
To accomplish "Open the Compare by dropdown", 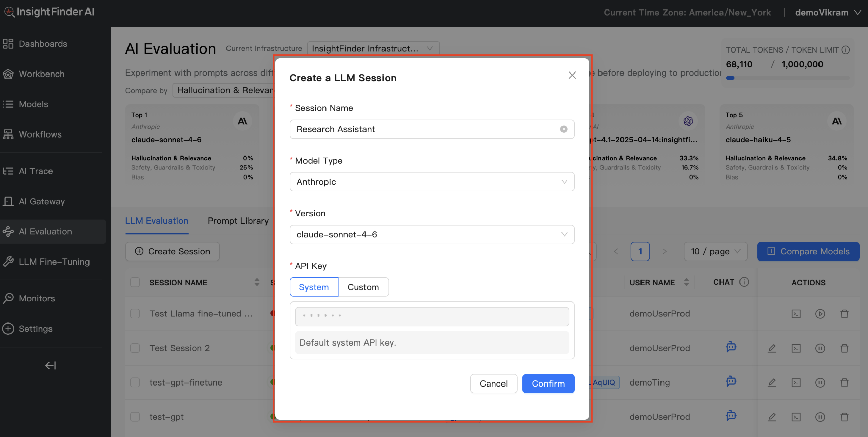I will pos(224,90).
